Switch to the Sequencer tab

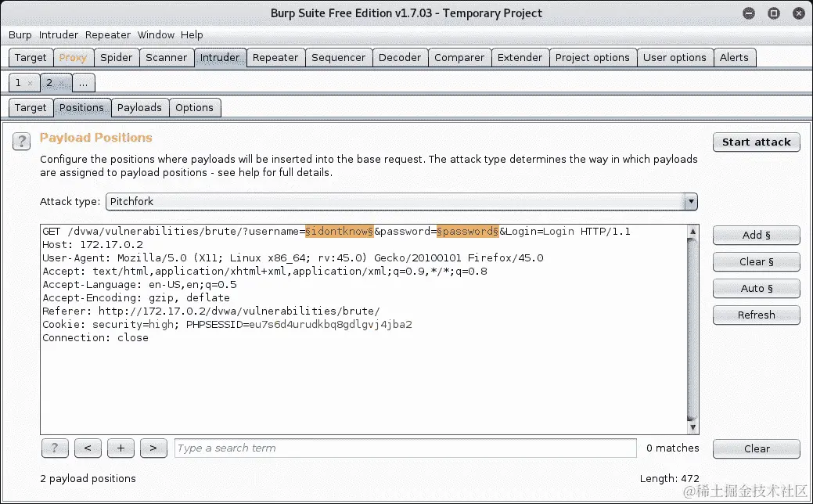(339, 58)
